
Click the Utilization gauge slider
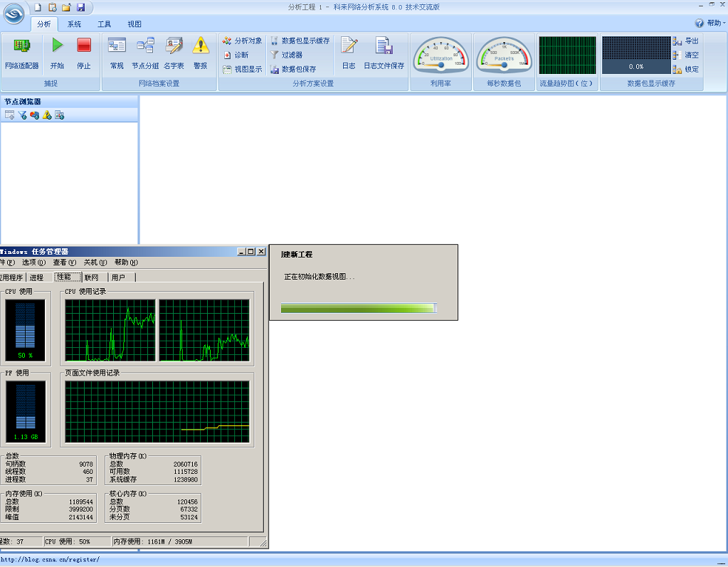441,65
